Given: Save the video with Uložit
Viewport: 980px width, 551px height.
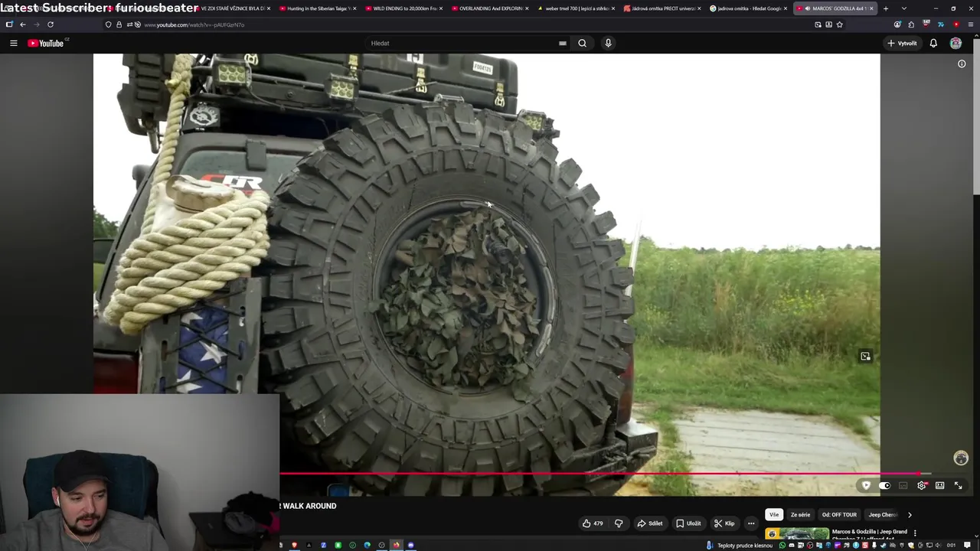Looking at the screenshot, I should click(688, 523).
